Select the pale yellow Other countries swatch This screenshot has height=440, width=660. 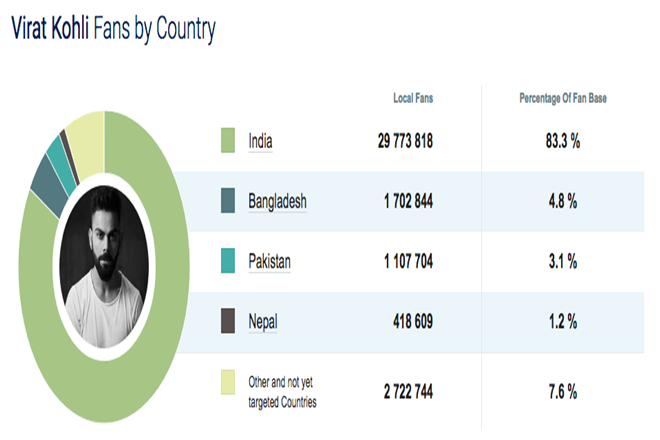(x=229, y=384)
